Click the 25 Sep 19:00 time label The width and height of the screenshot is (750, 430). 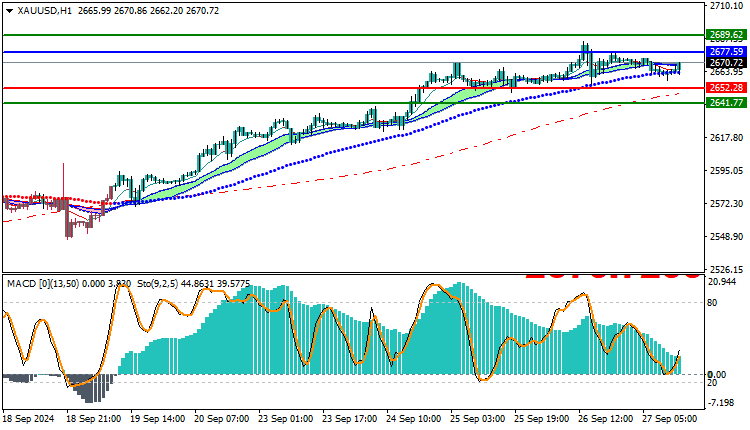pos(542,419)
